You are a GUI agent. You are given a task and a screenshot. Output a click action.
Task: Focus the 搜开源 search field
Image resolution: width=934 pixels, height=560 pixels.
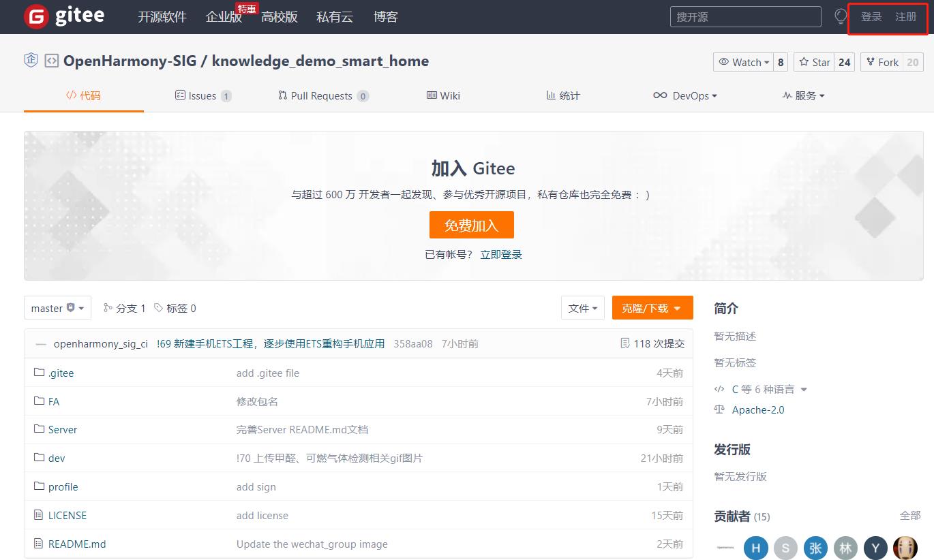746,17
